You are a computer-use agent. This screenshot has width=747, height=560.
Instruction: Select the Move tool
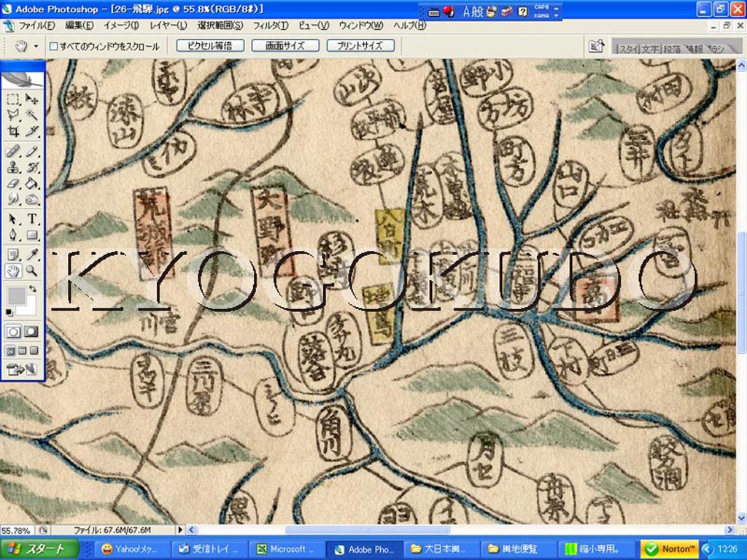[x=31, y=99]
